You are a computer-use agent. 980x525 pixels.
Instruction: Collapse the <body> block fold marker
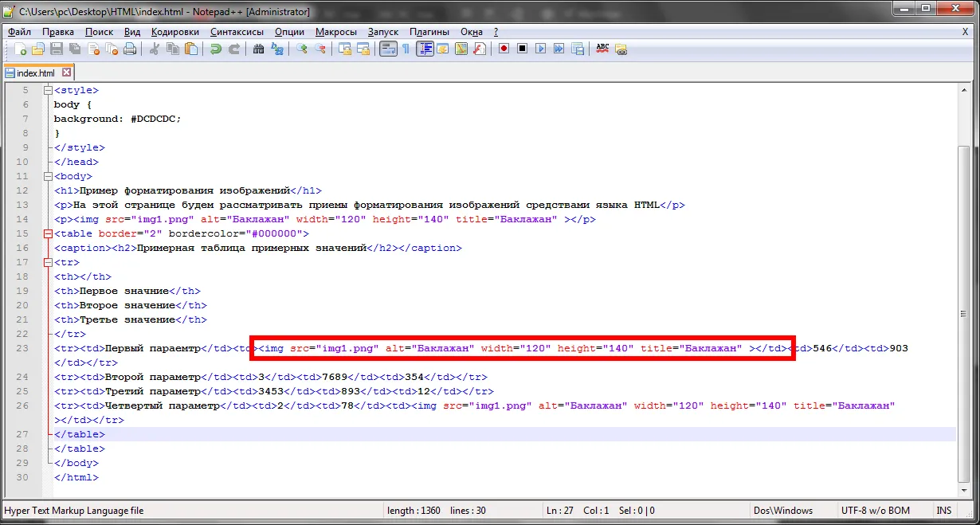click(48, 176)
